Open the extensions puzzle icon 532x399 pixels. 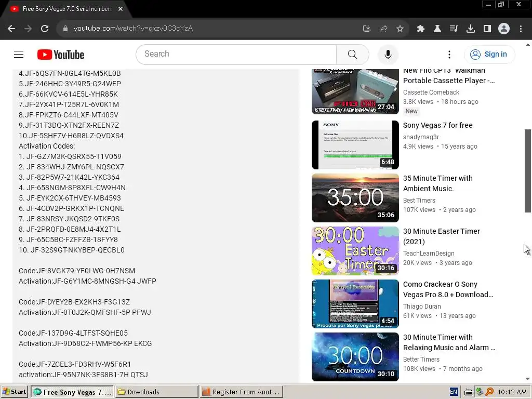pyautogui.click(x=421, y=29)
